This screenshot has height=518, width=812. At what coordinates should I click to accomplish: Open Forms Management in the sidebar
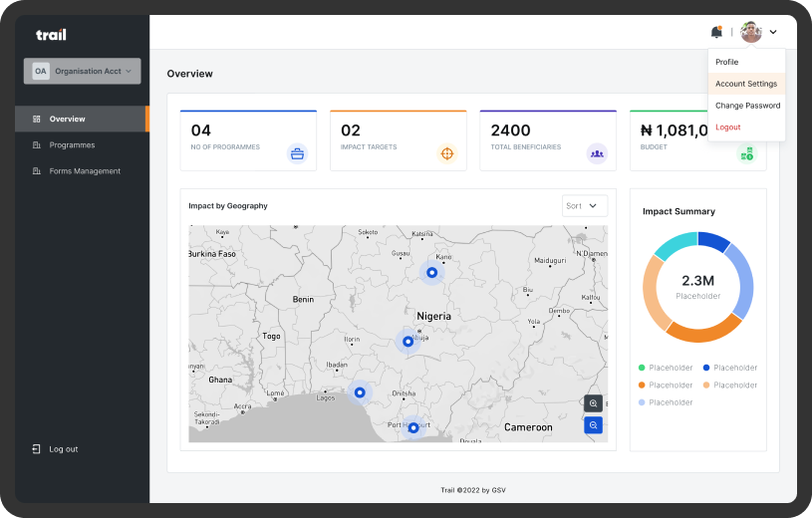click(84, 171)
